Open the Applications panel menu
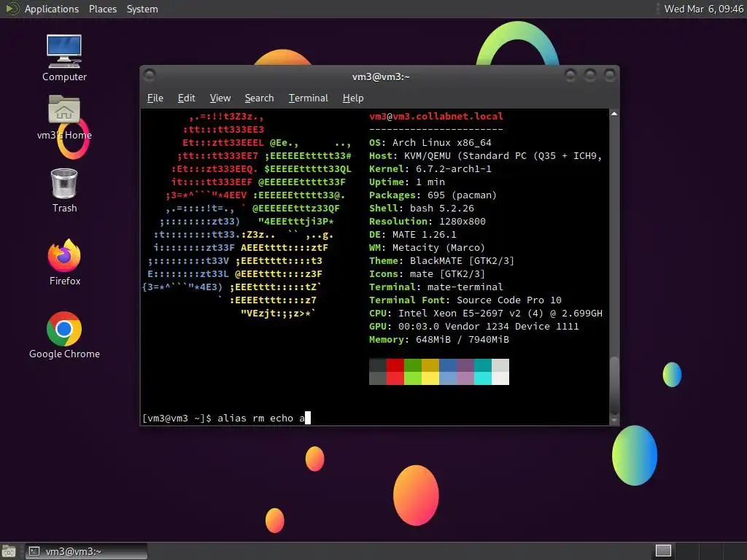747x560 pixels. point(52,9)
